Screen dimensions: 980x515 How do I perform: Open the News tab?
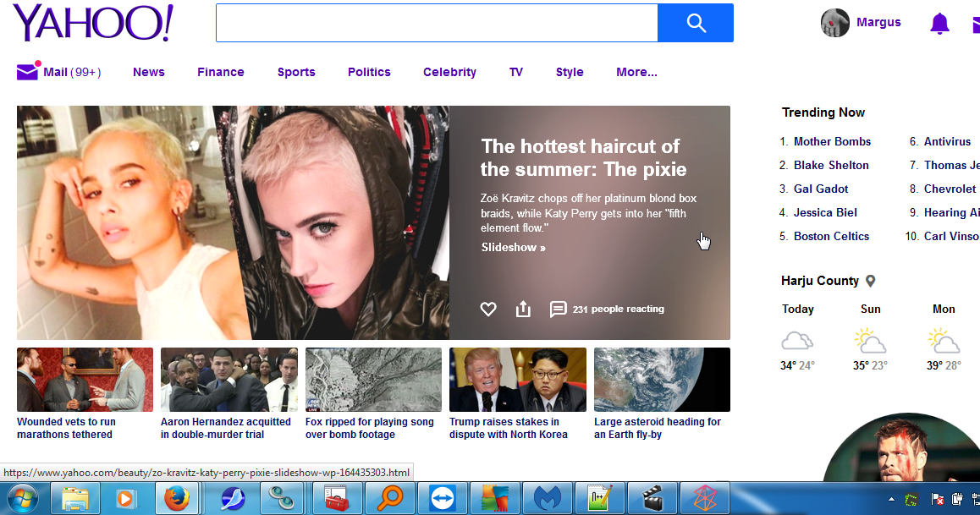tap(149, 72)
